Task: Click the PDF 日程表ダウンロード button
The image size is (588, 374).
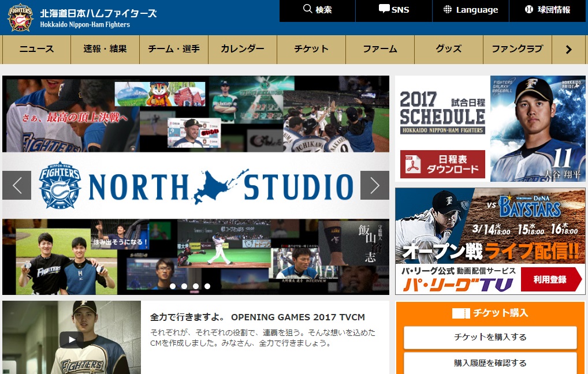Action: pyautogui.click(x=442, y=164)
